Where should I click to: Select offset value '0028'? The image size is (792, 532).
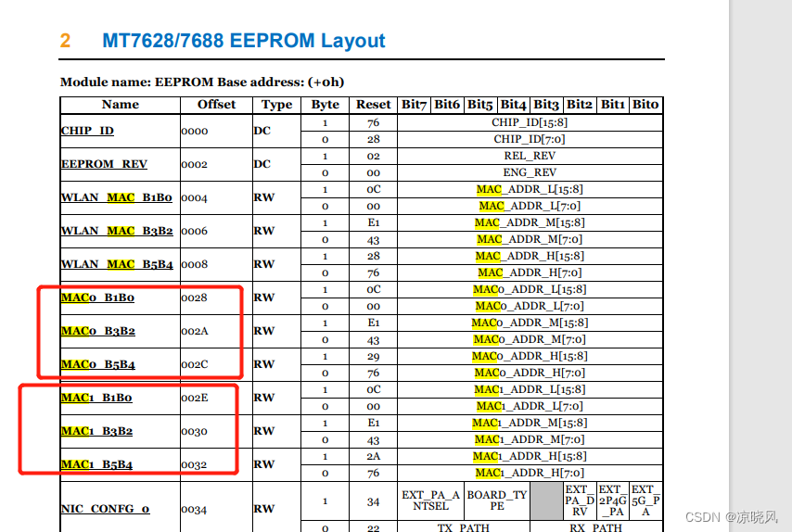(195, 298)
